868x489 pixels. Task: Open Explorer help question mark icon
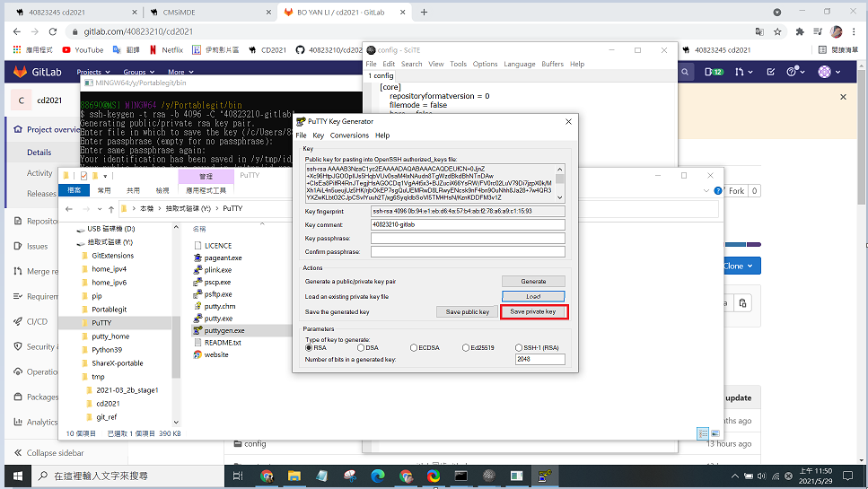click(x=718, y=191)
